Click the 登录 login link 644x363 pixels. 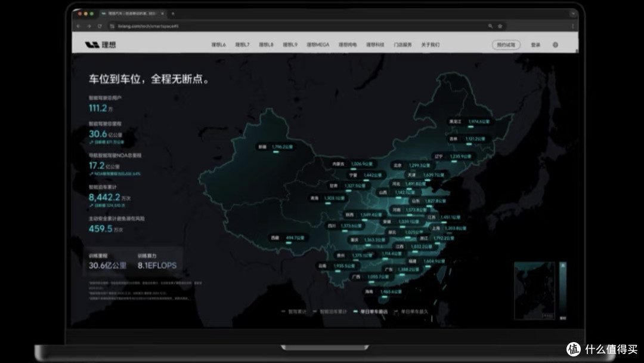[535, 44]
